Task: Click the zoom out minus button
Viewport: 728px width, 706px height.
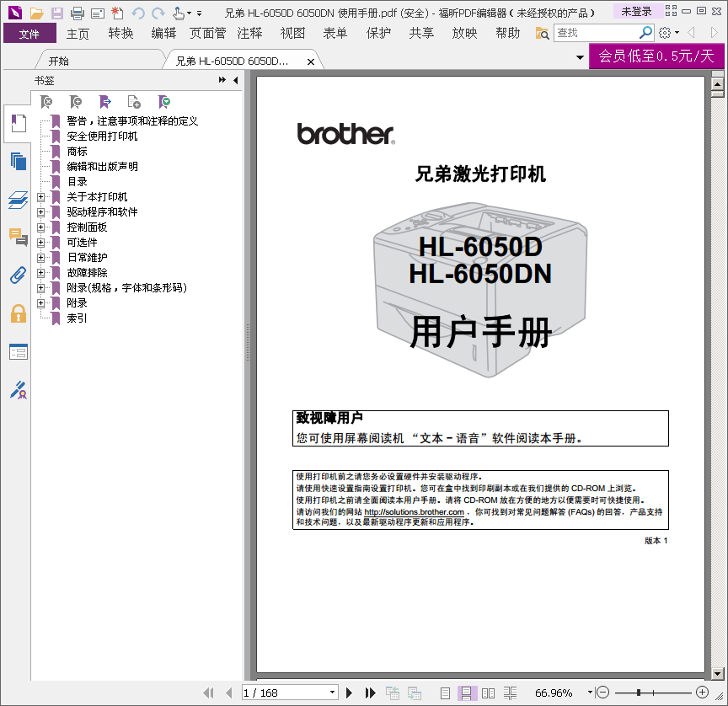Action: pyautogui.click(x=602, y=693)
